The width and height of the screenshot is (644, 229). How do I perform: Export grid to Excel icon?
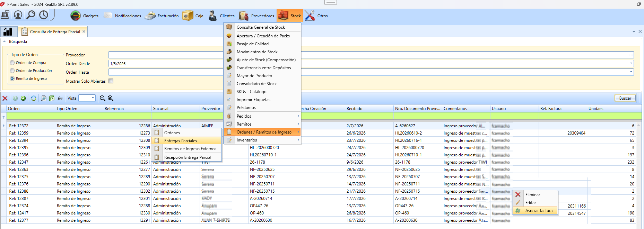[52, 98]
